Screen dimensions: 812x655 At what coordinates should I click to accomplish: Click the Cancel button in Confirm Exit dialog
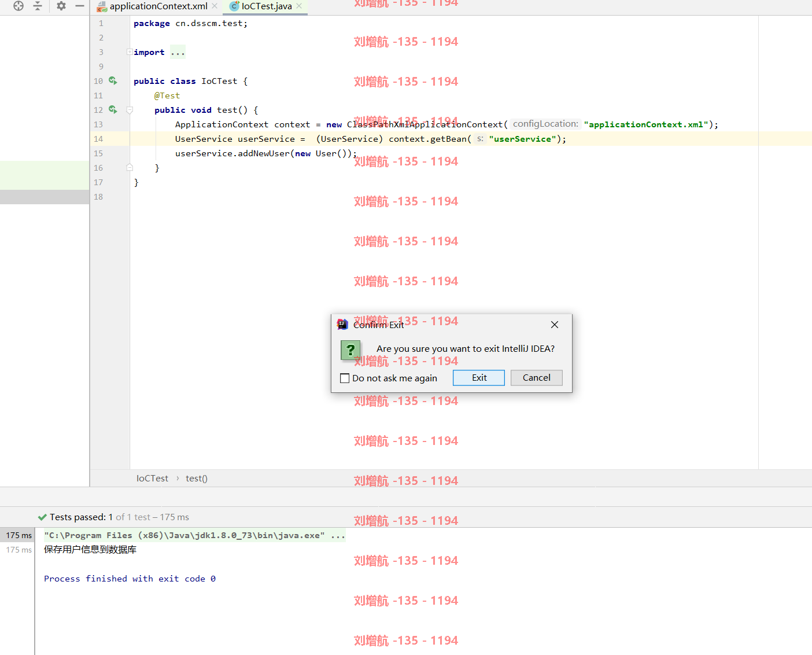tap(537, 378)
